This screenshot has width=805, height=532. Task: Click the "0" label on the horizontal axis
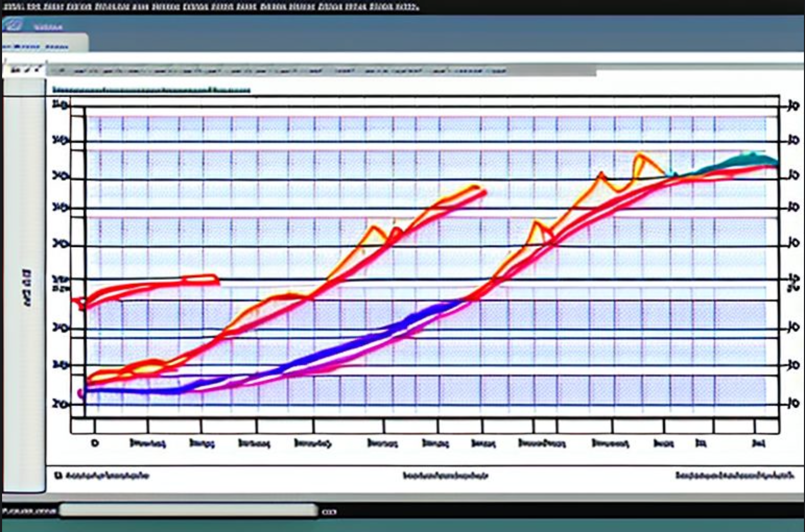[x=94, y=443]
